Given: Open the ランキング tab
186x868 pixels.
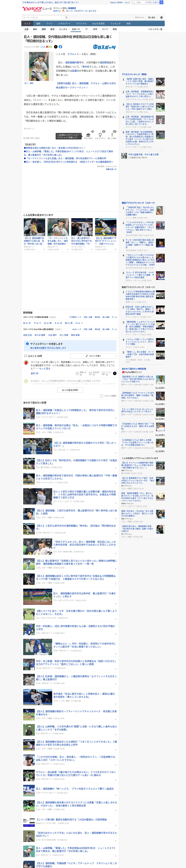Looking at the screenshot, I should tap(115, 24).
